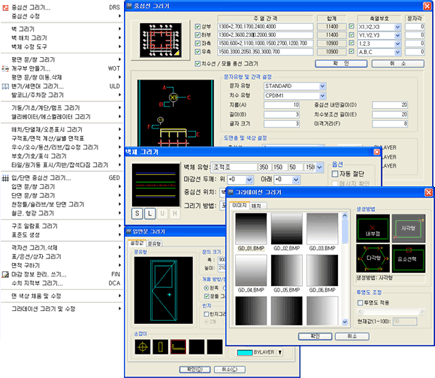Select the 요소선택 element selection method icon
The width and height of the screenshot is (435, 378).
tap(408, 258)
